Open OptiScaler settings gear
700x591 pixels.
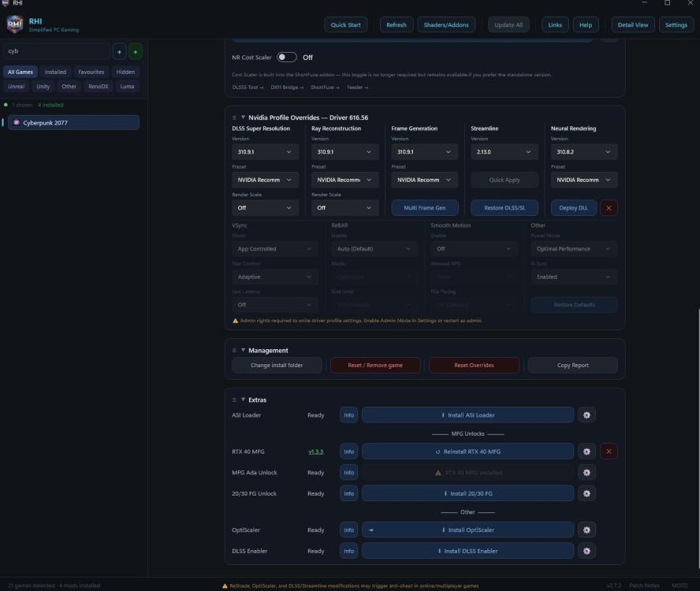click(586, 530)
